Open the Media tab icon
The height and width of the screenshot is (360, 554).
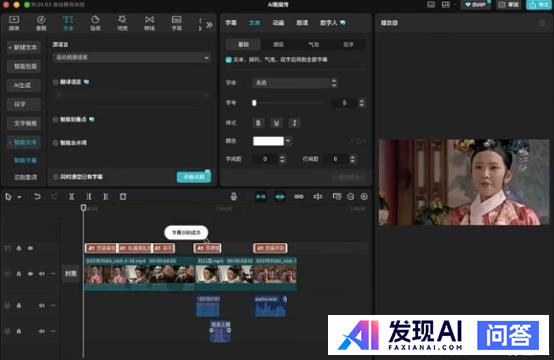point(14,23)
